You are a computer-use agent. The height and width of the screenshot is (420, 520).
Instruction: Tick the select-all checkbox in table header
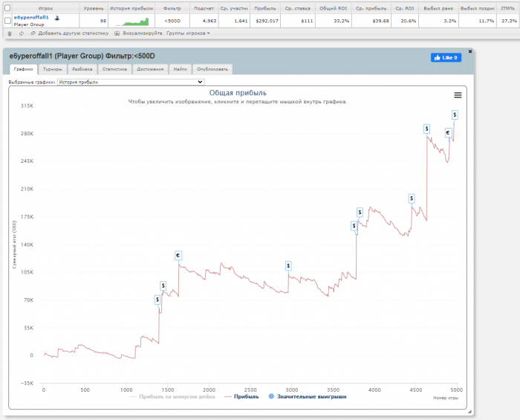pyautogui.click(x=7, y=7)
